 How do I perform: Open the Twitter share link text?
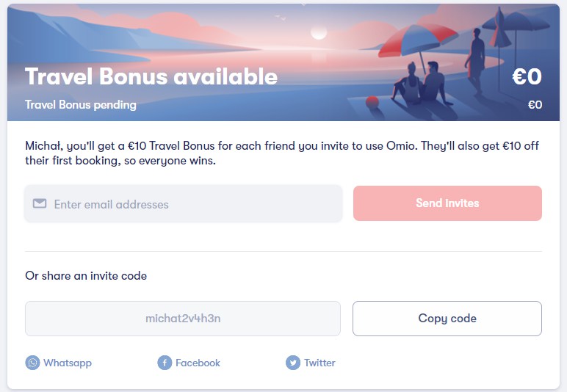coord(319,363)
